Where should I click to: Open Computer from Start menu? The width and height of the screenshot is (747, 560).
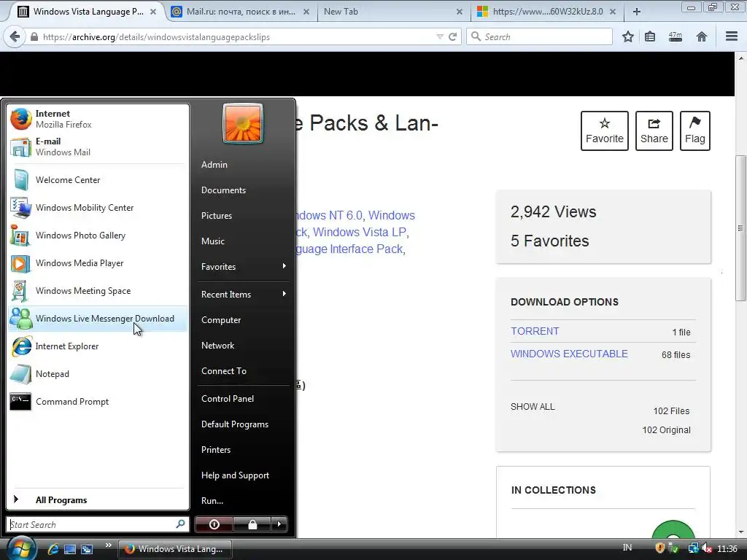coord(243,320)
